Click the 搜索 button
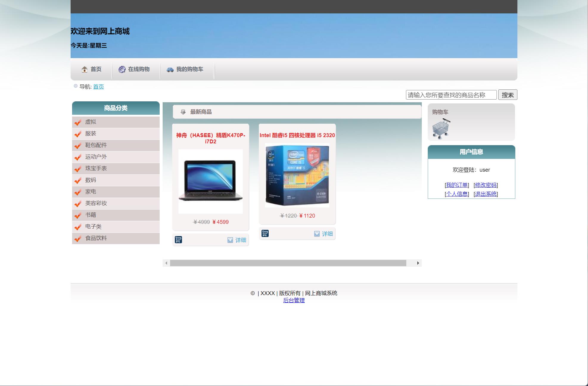Screen dimensions: 588x386 508,94
